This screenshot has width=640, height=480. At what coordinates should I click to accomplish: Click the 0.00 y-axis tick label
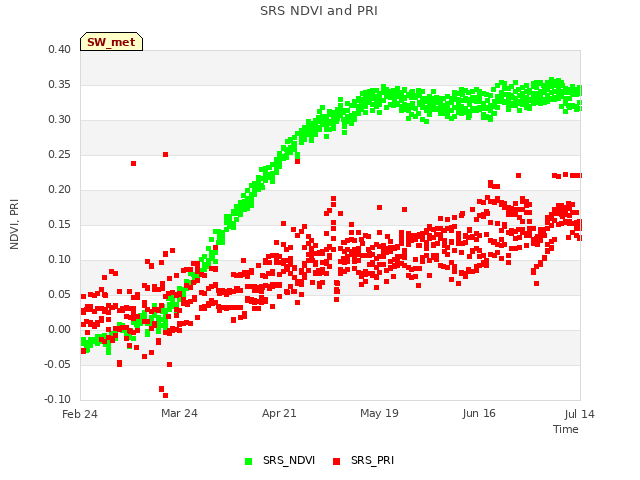60,329
